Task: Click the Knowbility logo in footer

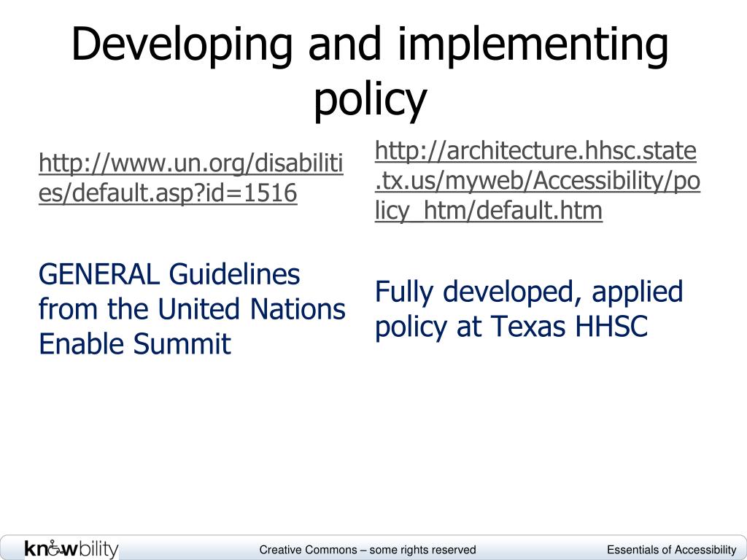Action: [x=71, y=548]
